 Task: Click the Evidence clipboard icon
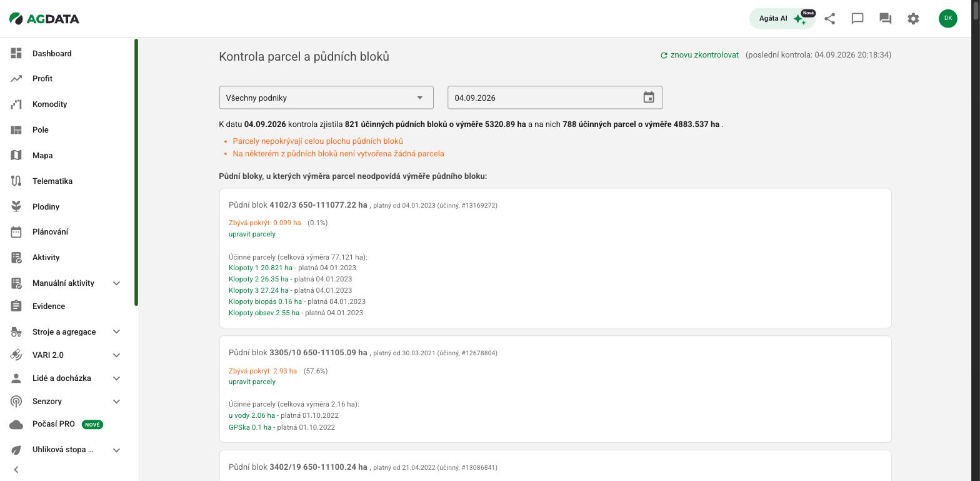pos(16,306)
